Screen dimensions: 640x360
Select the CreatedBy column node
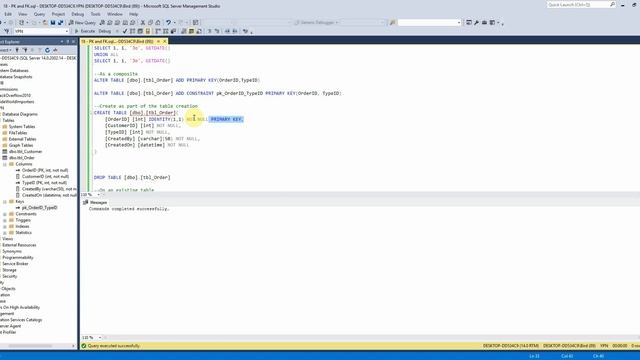click(49, 189)
